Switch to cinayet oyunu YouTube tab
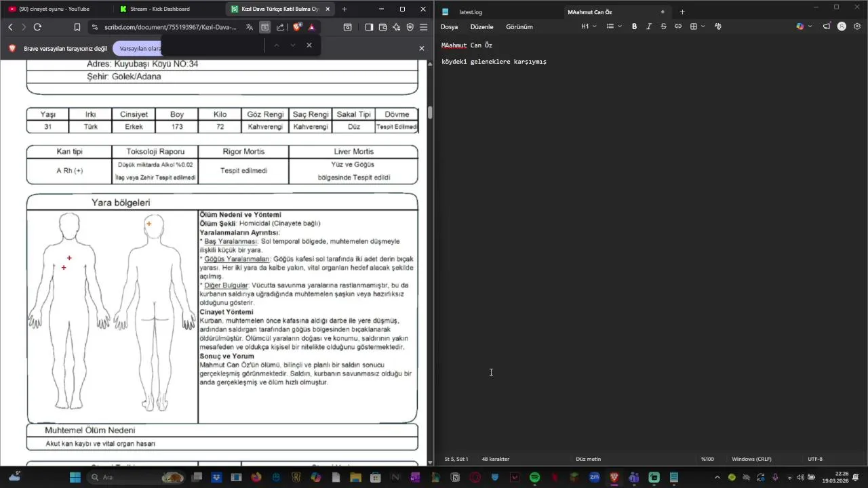868x488 pixels. pyautogui.click(x=54, y=9)
